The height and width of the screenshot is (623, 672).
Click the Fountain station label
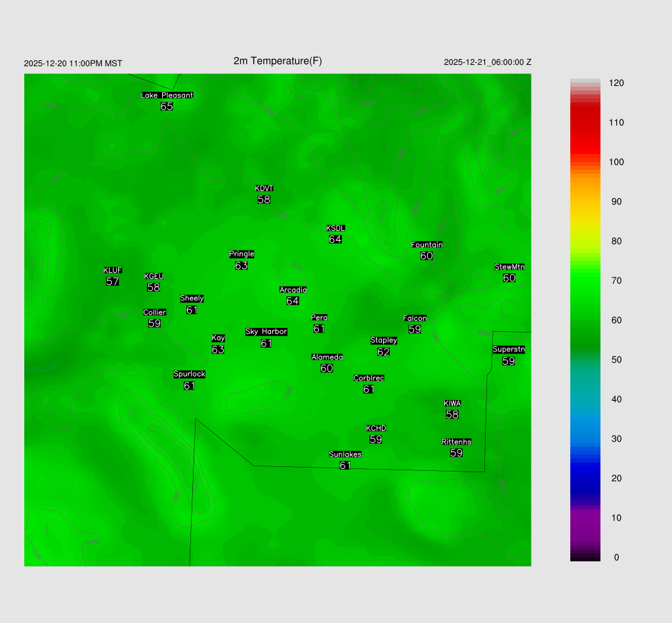[x=427, y=245]
